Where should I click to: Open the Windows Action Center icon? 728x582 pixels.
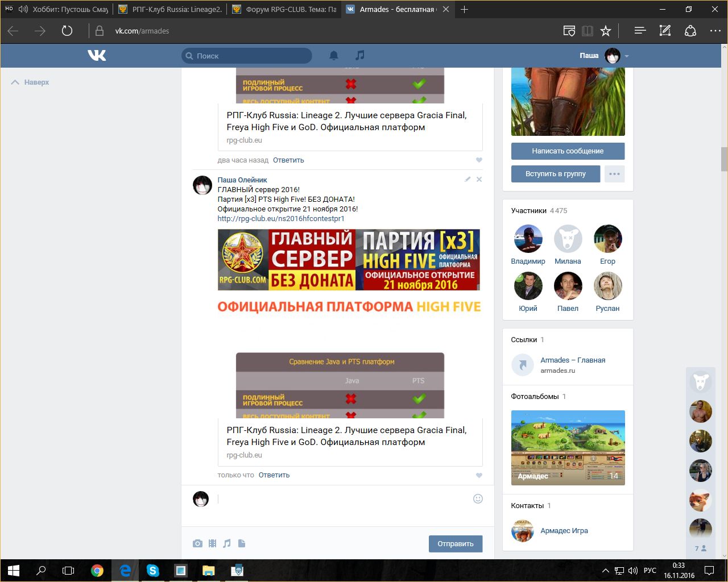coord(709,571)
